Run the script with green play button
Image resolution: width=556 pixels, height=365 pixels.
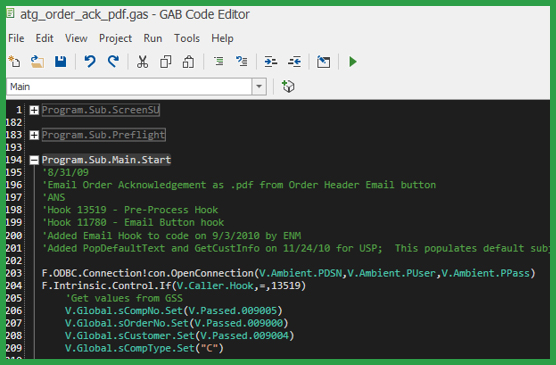(x=352, y=62)
